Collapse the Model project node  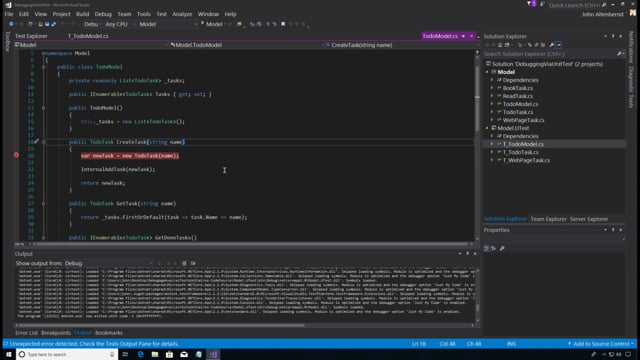487,72
